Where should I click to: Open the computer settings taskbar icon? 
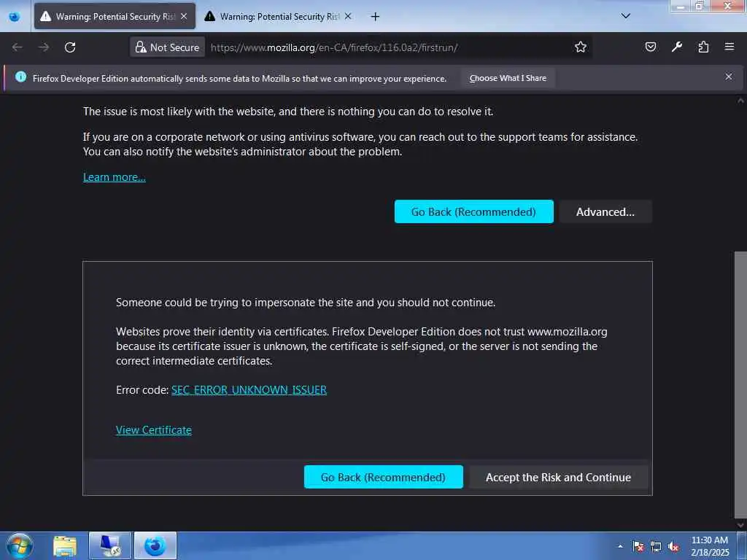(x=110, y=545)
